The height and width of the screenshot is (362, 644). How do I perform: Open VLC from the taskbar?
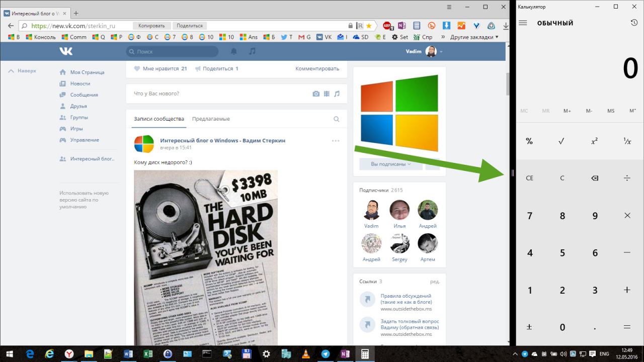[x=306, y=354]
